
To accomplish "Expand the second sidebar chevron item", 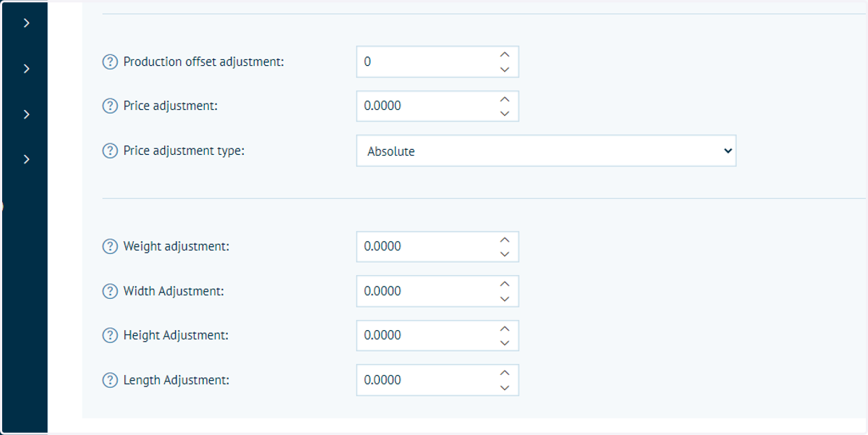I will 26,69.
